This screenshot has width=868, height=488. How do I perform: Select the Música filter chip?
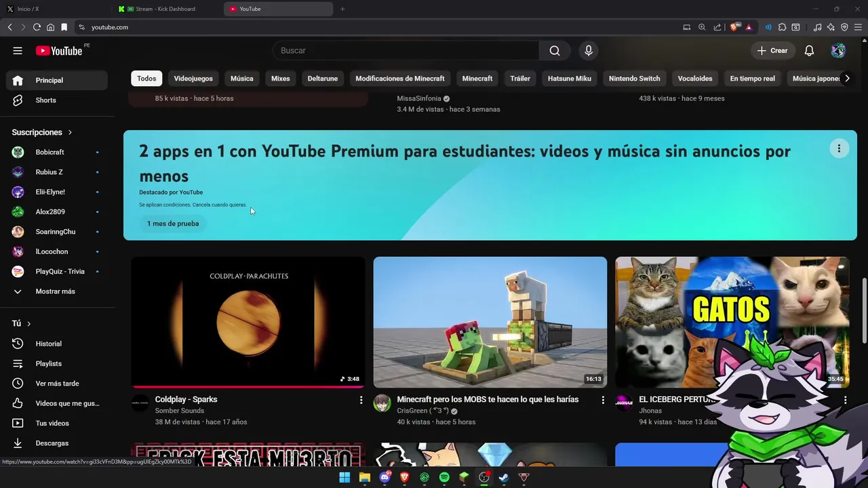242,79
